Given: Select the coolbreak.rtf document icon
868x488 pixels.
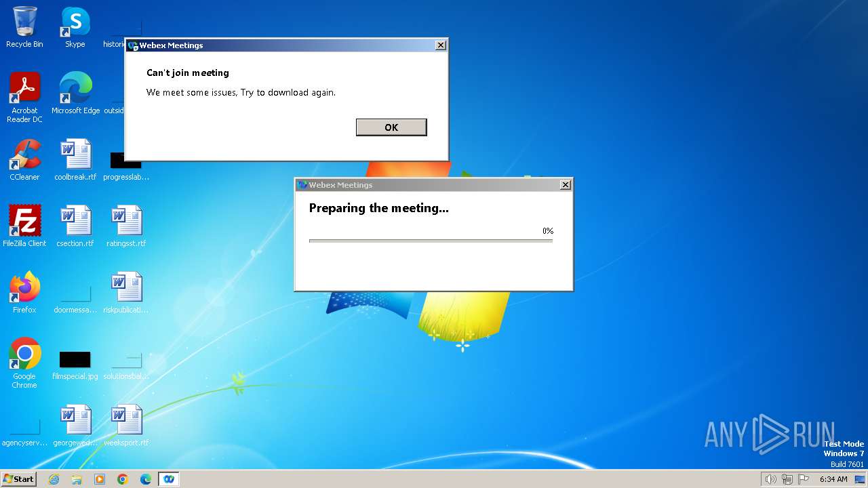Looking at the screenshot, I should [75, 160].
